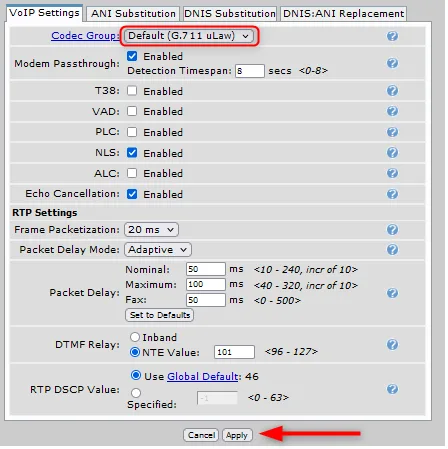
Task: Show help for NLS setting
Action: [x=392, y=153]
